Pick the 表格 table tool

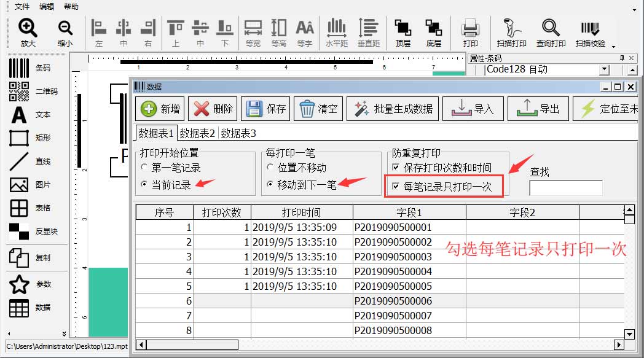pos(19,208)
